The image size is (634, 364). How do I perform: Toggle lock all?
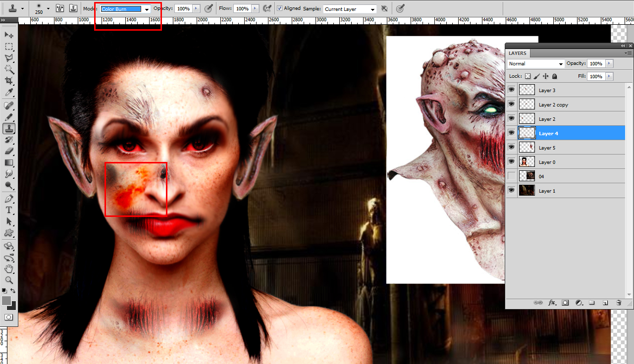[554, 76]
